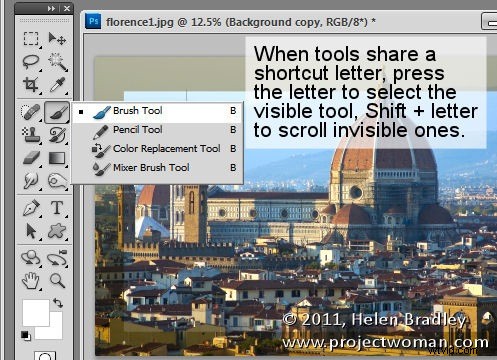Select the Gradient tool
The width and height of the screenshot is (497, 360).
click(x=57, y=158)
